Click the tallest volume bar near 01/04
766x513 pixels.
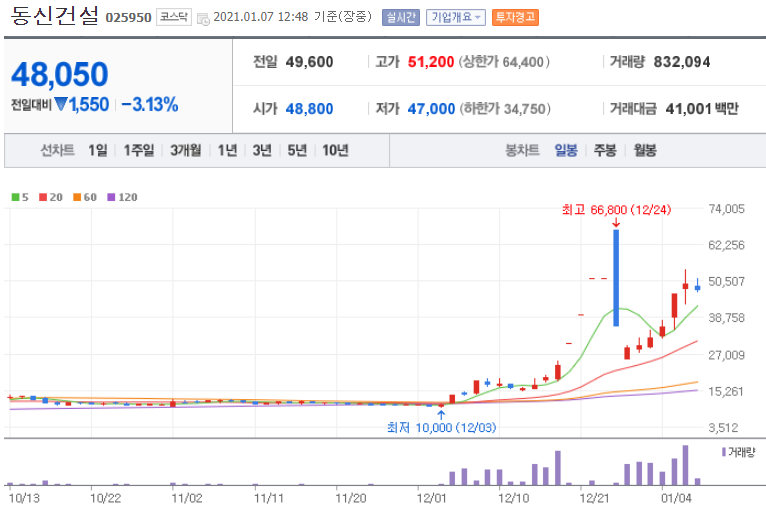coord(685,465)
